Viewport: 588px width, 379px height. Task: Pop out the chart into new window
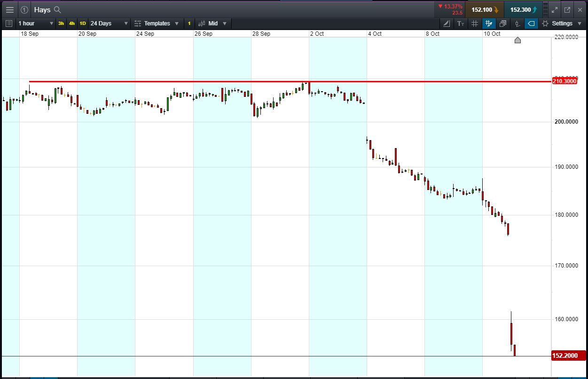(567, 9)
